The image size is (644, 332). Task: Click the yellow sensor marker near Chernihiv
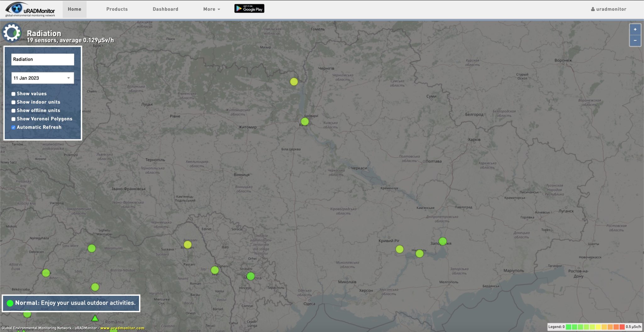(294, 81)
